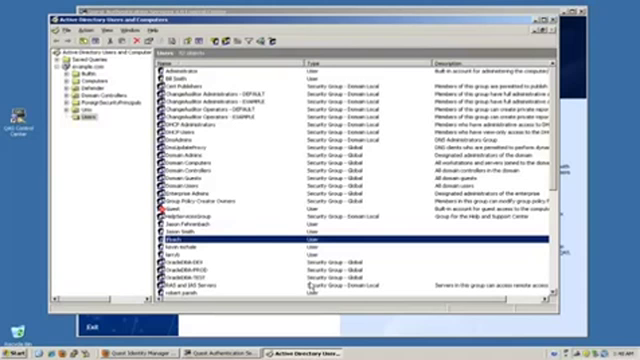Screen dimensions: 640x360
Task: Select the Administrator user row
Action: pyautogui.click(x=353, y=71)
